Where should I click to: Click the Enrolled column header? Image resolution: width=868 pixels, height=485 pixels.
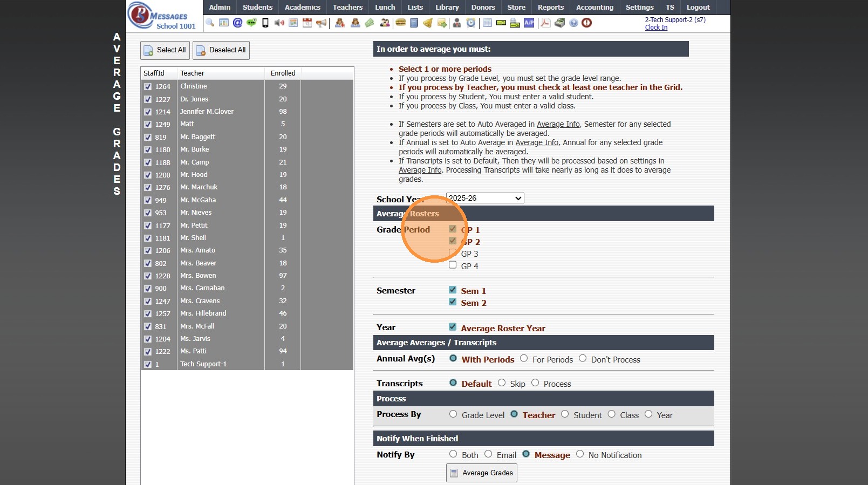(283, 73)
